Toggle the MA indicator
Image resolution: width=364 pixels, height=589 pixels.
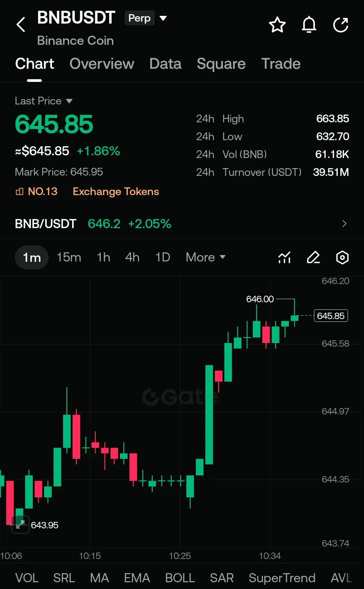pyautogui.click(x=99, y=578)
